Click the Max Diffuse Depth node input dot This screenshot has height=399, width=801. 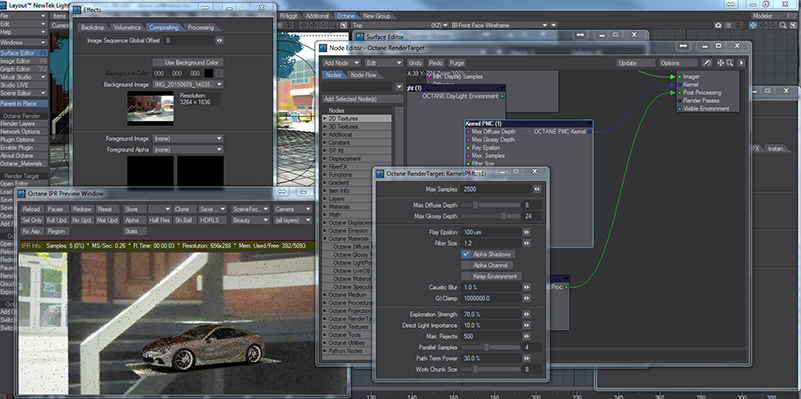coord(468,132)
